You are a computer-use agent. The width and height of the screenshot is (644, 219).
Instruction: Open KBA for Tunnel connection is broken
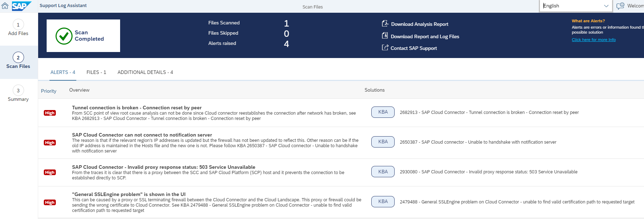(383, 112)
